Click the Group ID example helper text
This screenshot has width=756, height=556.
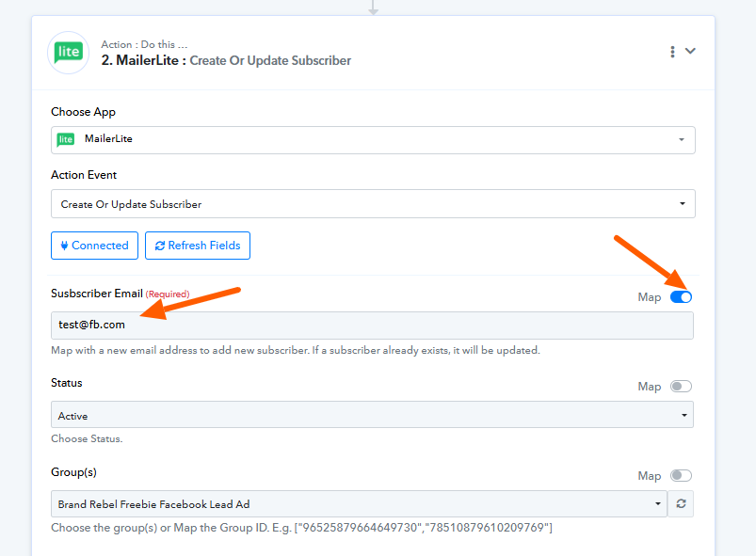(302, 528)
